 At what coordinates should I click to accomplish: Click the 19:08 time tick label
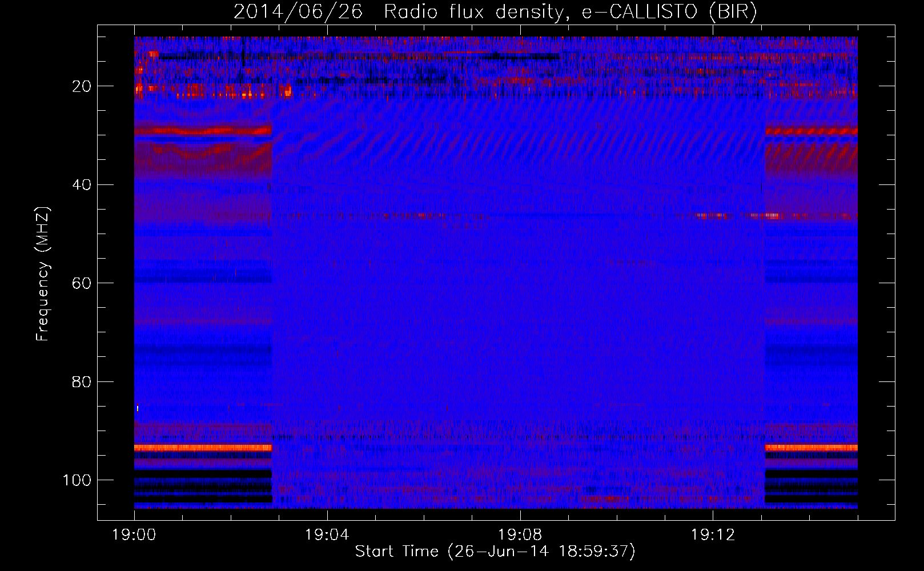click(x=520, y=535)
